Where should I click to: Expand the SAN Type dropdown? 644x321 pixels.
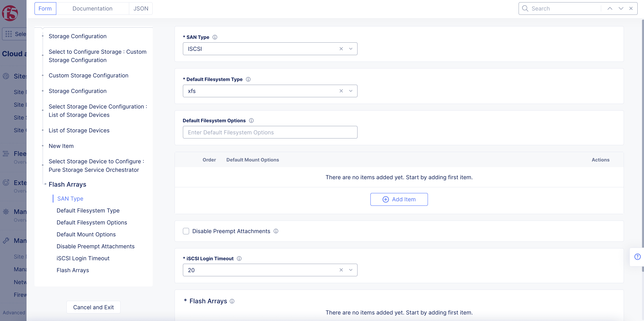(x=351, y=49)
